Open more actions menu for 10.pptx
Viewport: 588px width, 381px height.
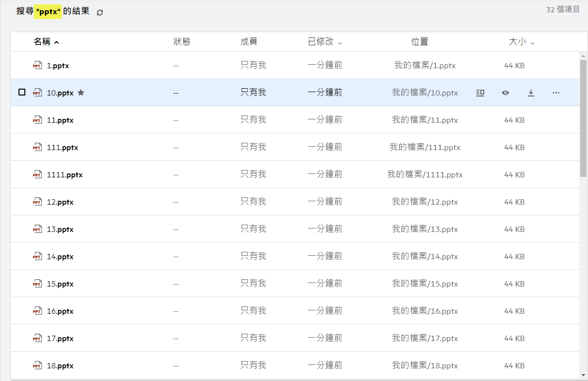(556, 93)
